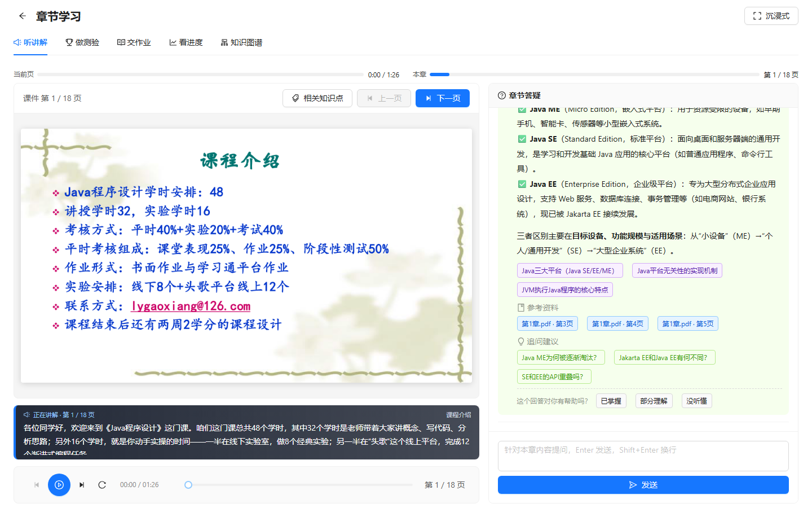Focus the chapter question input box
812x508 pixels.
coord(643,456)
